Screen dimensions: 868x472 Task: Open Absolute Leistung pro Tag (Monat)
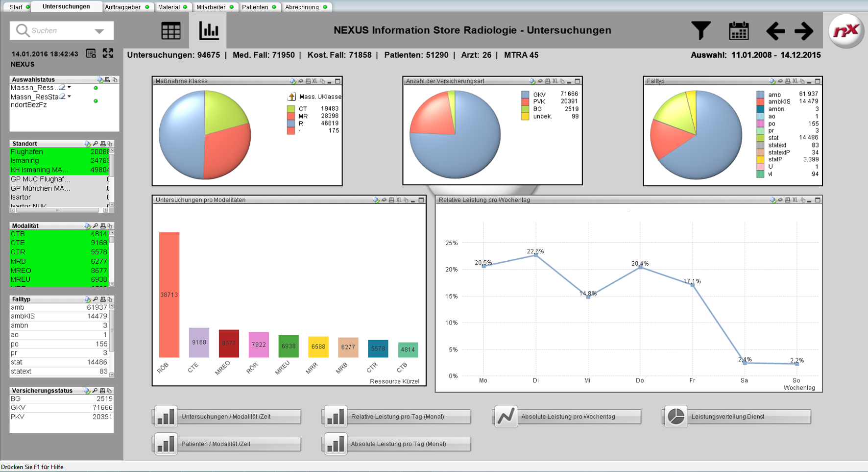[x=397, y=444]
